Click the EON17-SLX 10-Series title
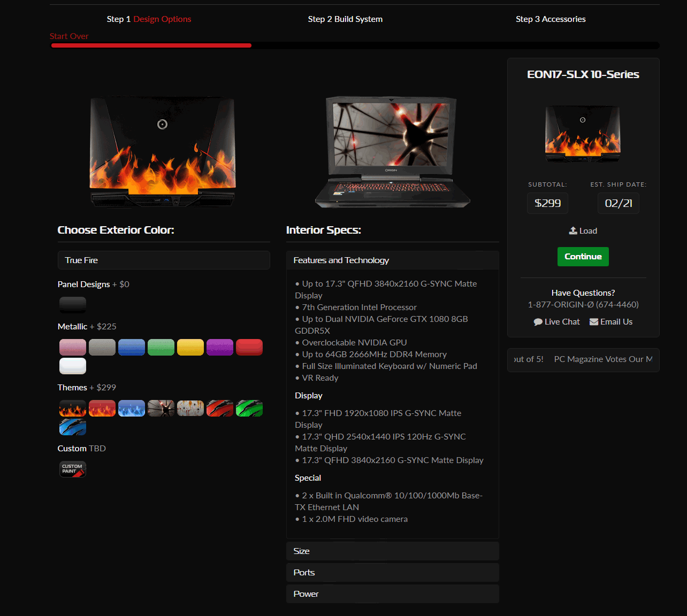687x616 pixels. pyautogui.click(x=583, y=74)
